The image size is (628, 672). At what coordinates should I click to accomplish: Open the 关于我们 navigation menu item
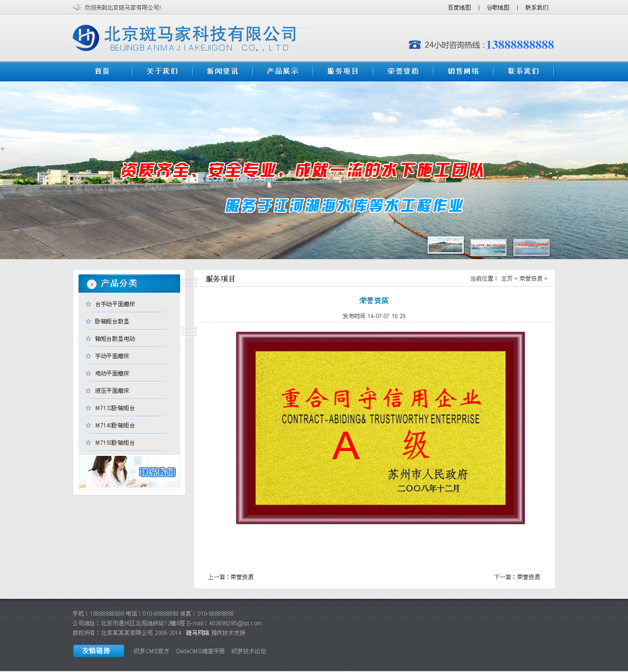(x=162, y=71)
